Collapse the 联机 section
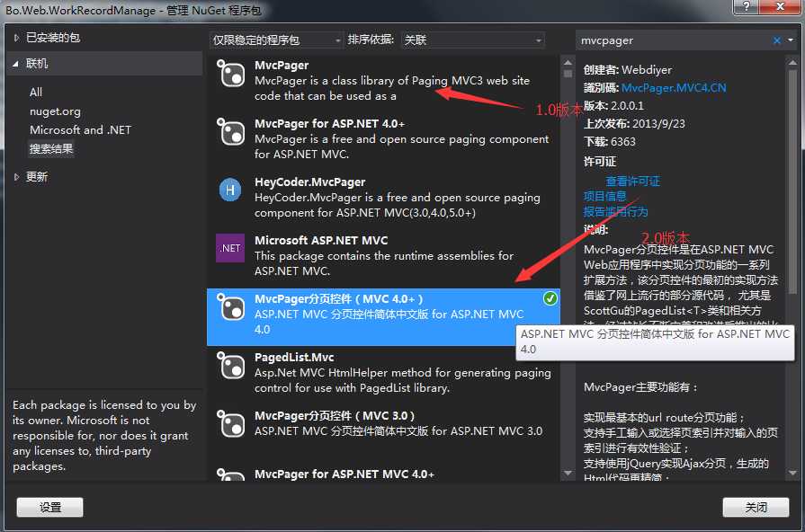Image resolution: width=805 pixels, height=532 pixels. [x=16, y=64]
